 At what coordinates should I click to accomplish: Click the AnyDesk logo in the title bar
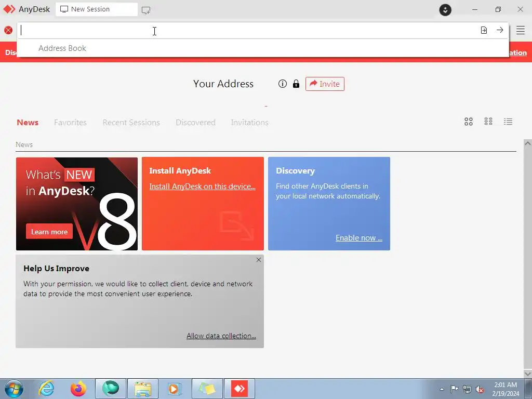(9, 9)
